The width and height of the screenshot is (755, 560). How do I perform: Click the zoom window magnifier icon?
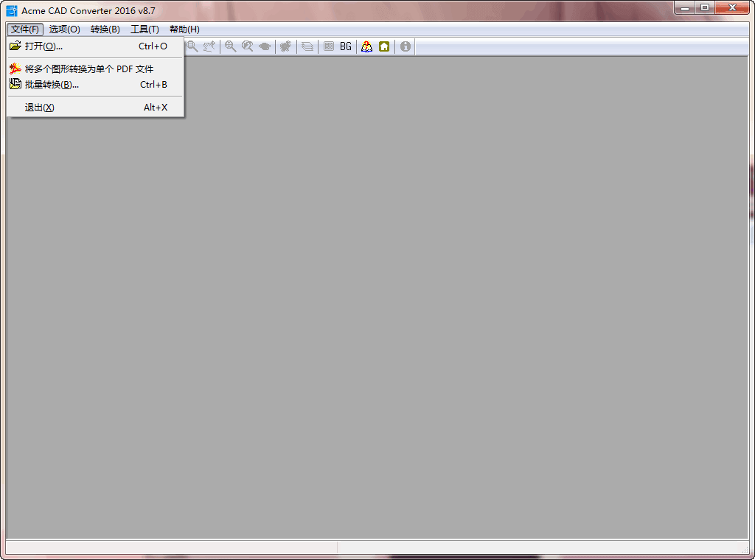(x=192, y=46)
